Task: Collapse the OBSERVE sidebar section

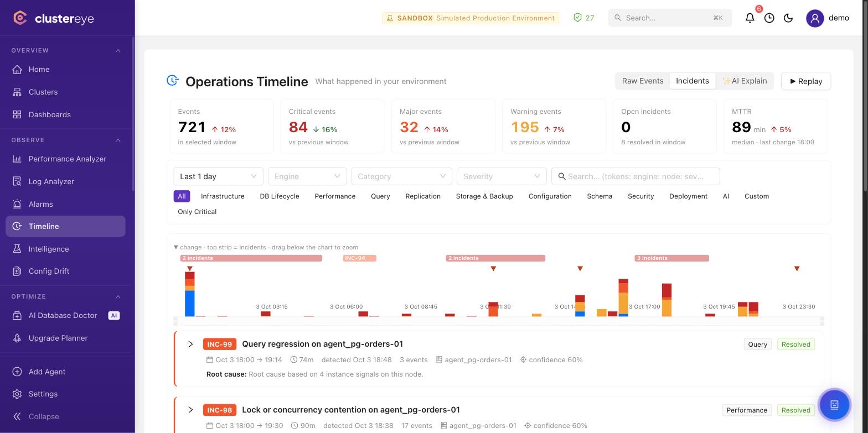Action: coord(118,140)
